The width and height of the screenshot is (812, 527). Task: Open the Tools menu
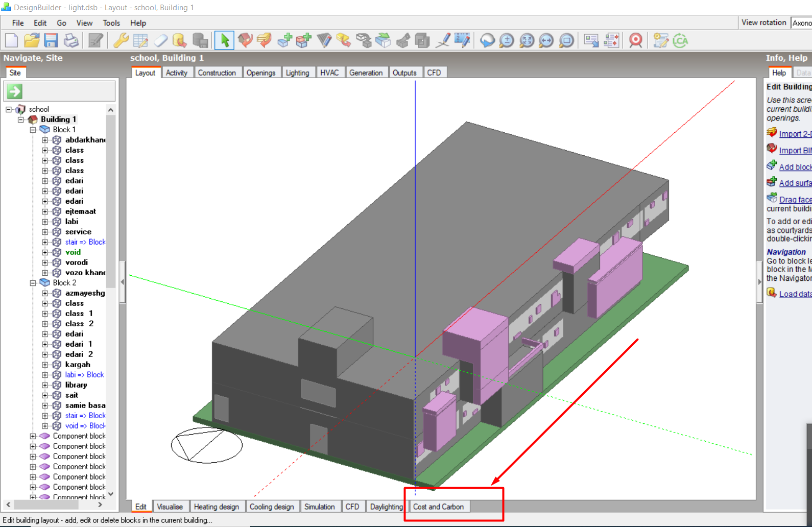pos(111,23)
